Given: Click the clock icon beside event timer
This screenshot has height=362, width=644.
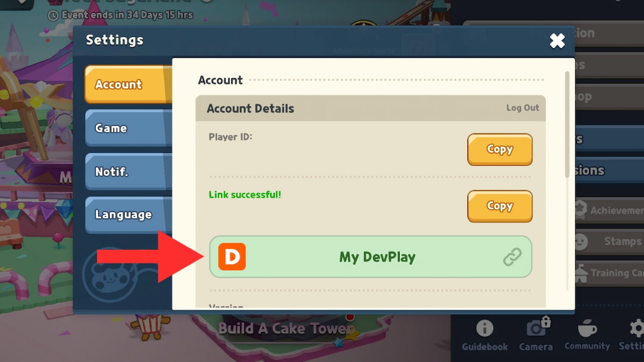Looking at the screenshot, I should [x=53, y=15].
